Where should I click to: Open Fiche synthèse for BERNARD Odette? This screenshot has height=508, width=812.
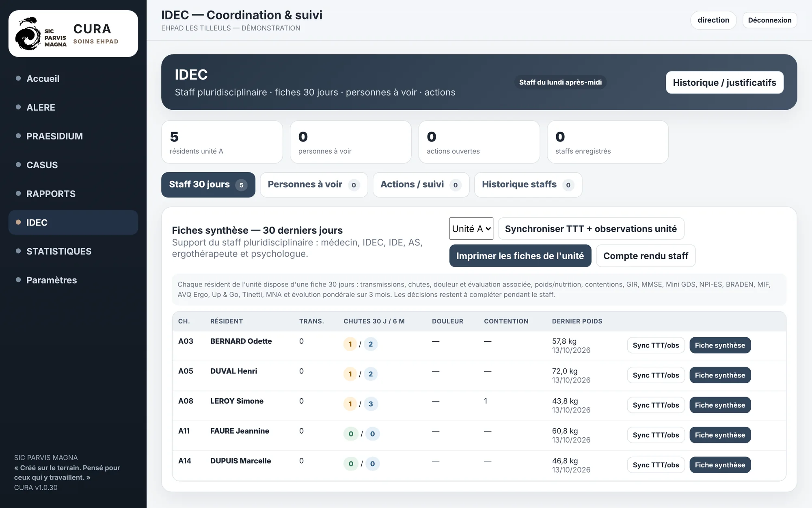[720, 345]
